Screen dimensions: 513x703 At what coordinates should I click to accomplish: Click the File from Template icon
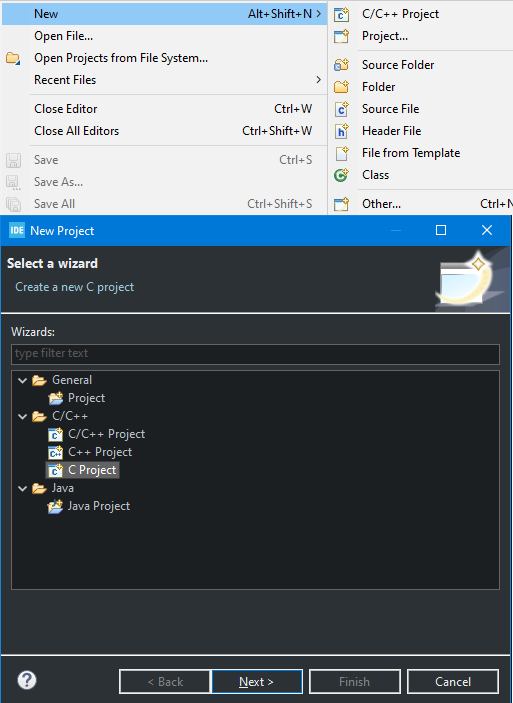pos(341,153)
